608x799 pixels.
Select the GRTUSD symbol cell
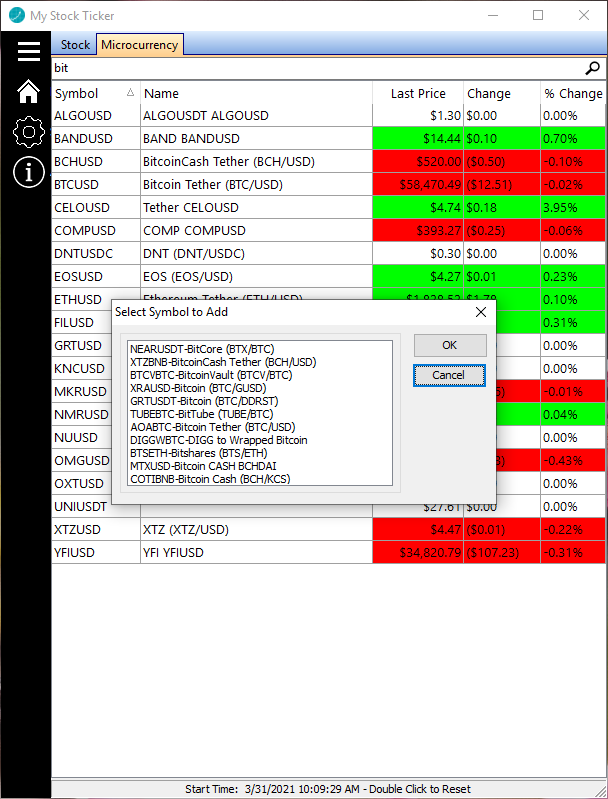[82, 345]
